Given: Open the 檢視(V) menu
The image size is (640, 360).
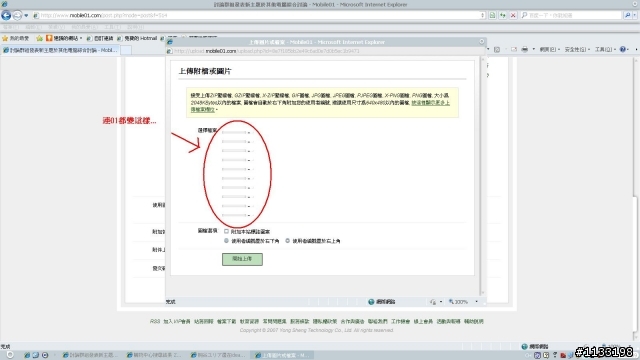Looking at the screenshot, I should pos(56,27).
